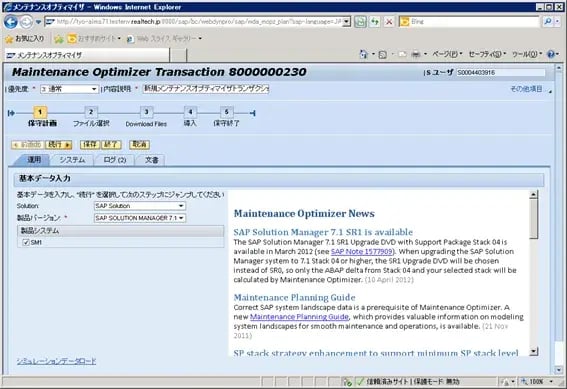This screenshot has width=567, height=389.
Task: Click the Bing provider icon in search box
Action: pyautogui.click(x=404, y=22)
